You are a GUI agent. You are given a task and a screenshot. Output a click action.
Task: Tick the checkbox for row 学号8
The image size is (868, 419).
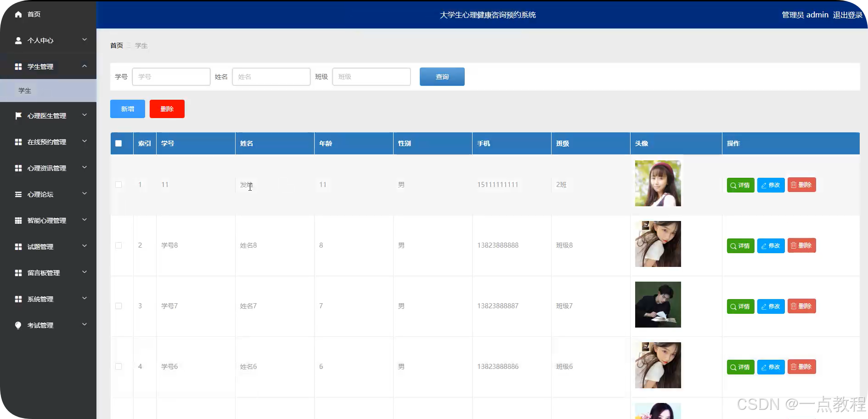point(118,245)
